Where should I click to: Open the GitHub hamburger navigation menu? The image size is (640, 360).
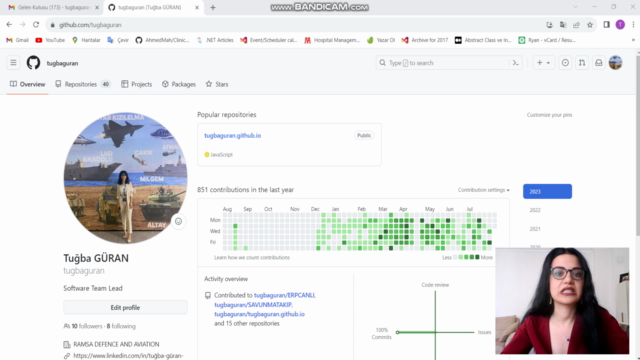(13, 63)
